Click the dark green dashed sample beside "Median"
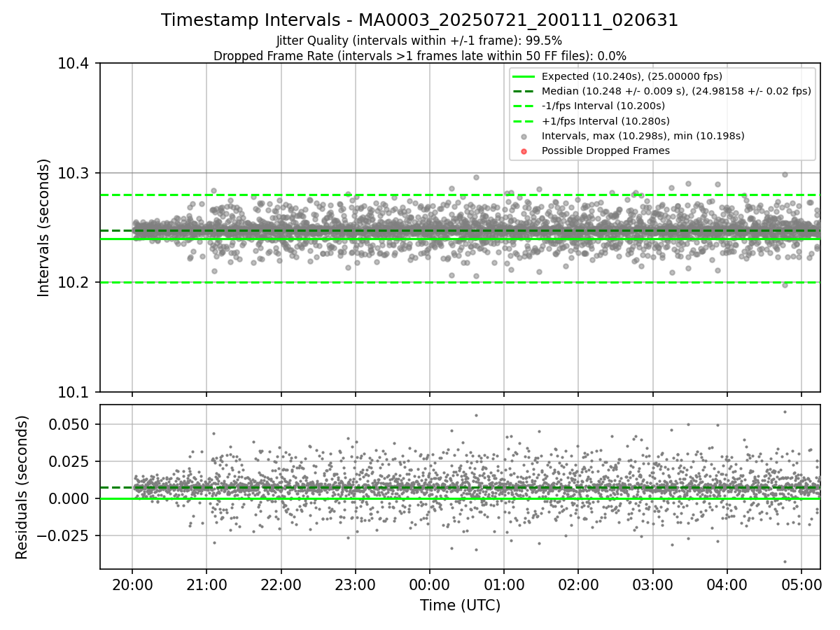The image size is (840, 630). coord(524,91)
